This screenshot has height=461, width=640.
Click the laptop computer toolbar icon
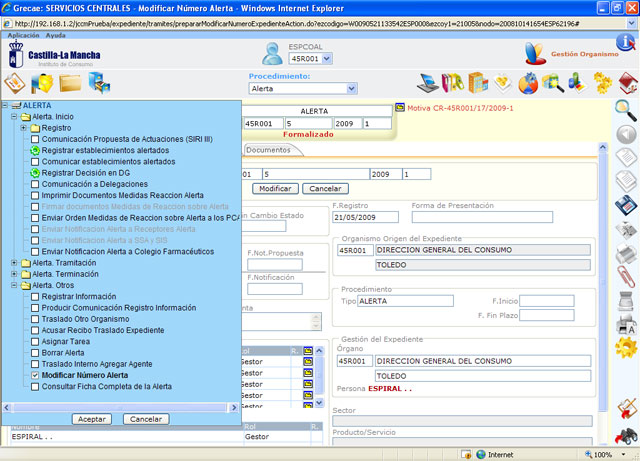(427, 82)
